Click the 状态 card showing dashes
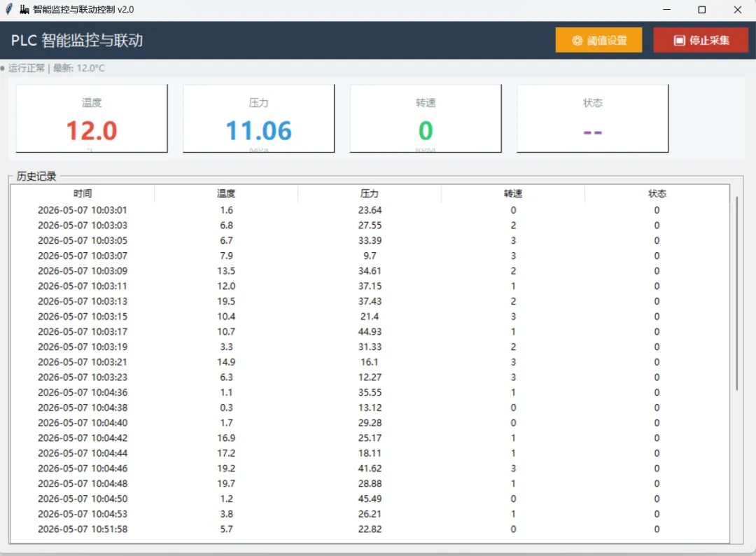Screen dimensions: 756x556 coord(593,118)
